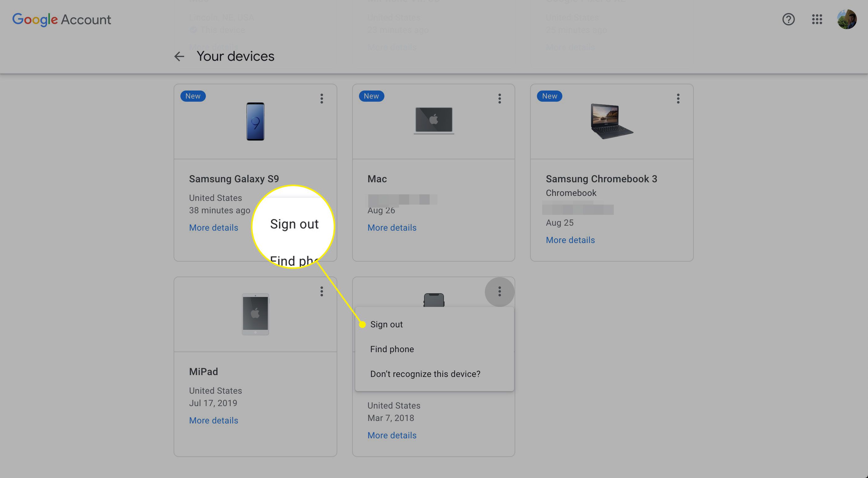
Task: Select Don't recognize this device option
Action: tap(425, 374)
